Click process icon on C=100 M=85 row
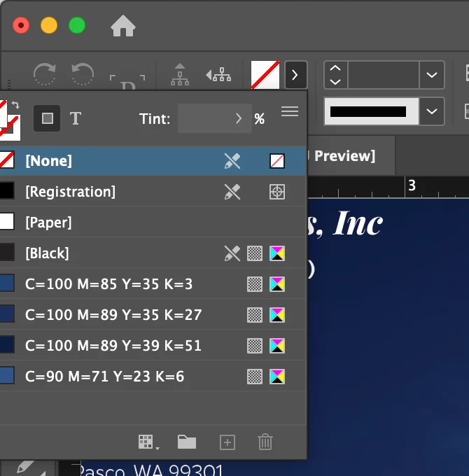Viewport: 469px width, 476px height. click(255, 284)
